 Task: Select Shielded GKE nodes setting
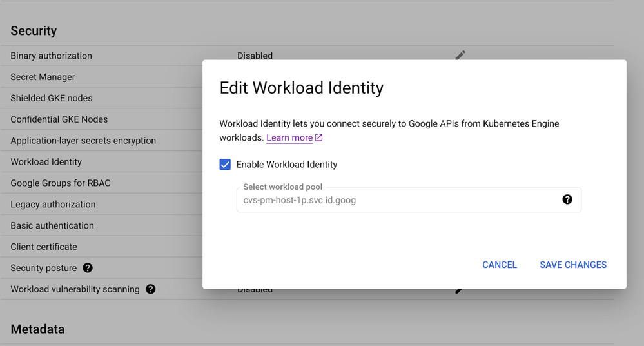[x=52, y=98]
